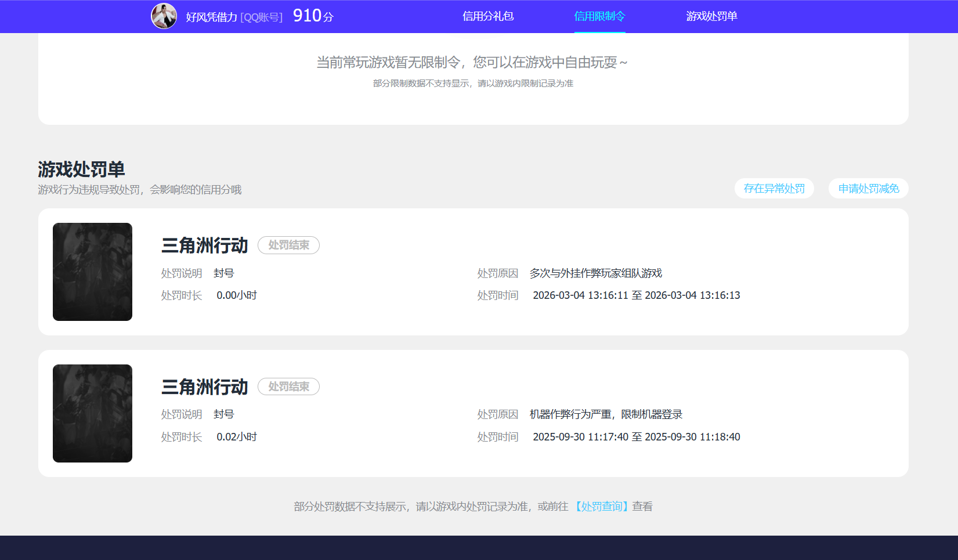The width and height of the screenshot is (958, 560).
Task: Click message 当前常玩游戏暂无限制令
Action: coord(472,62)
